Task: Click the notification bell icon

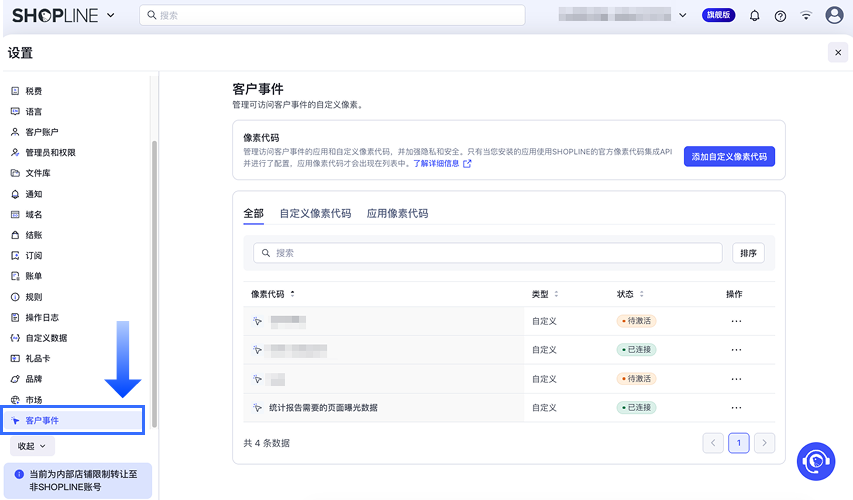Action: coord(754,16)
